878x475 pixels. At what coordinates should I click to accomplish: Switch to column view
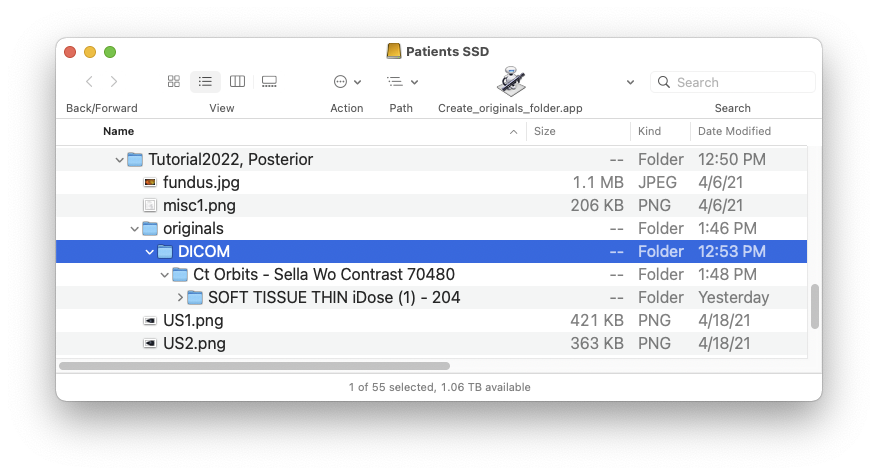click(x=237, y=82)
